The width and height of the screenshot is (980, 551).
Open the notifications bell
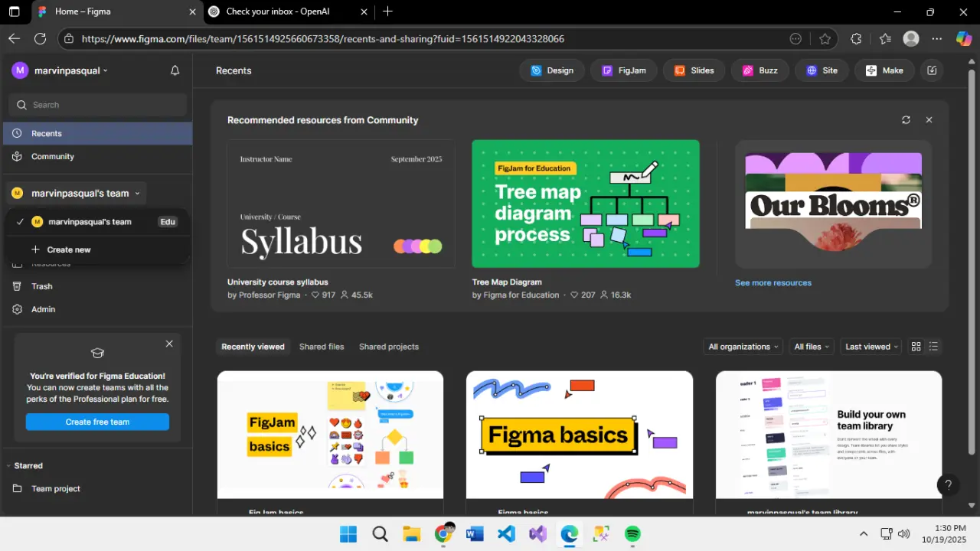point(175,70)
